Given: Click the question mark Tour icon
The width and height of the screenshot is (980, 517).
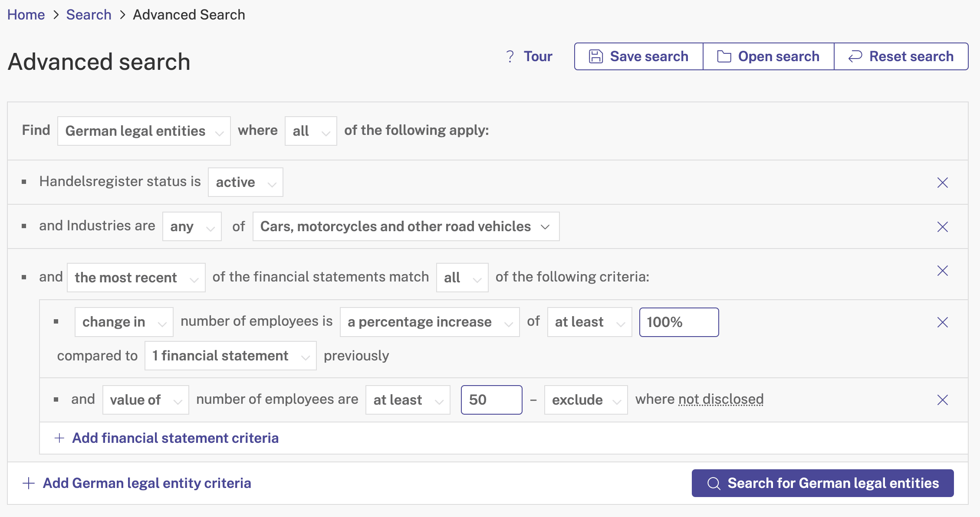Looking at the screenshot, I should coord(510,56).
